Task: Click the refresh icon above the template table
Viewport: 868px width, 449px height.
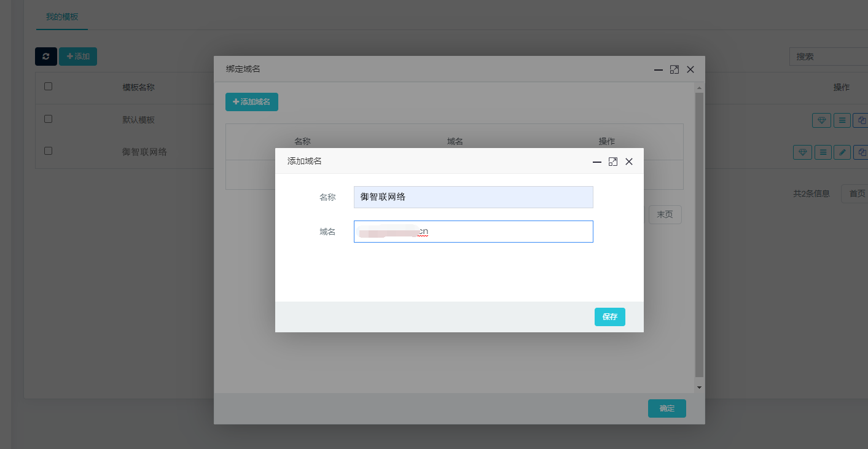Action: pos(46,57)
